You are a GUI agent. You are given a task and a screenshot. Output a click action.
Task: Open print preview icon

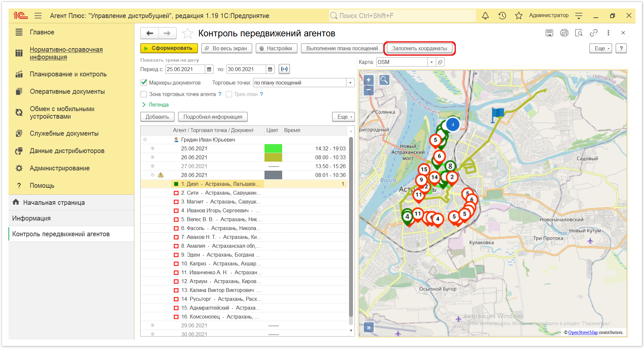tap(579, 33)
